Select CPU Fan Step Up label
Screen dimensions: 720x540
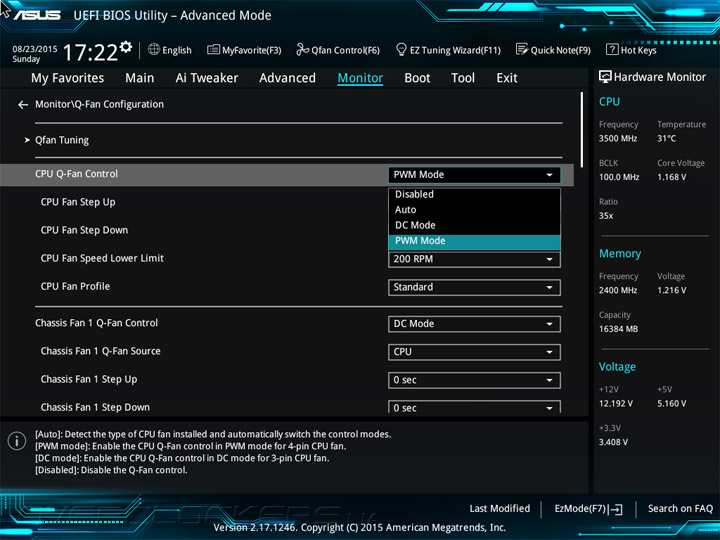tap(78, 202)
